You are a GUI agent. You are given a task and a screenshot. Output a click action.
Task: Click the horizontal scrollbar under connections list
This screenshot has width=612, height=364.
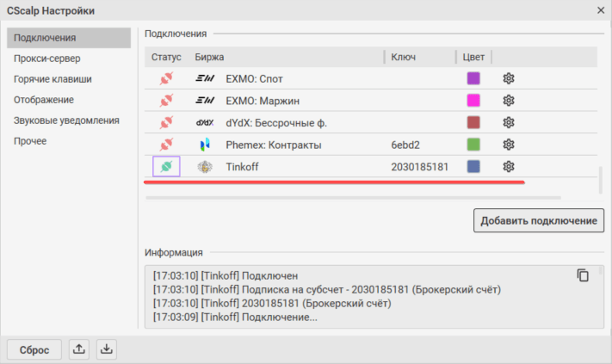[353, 198]
